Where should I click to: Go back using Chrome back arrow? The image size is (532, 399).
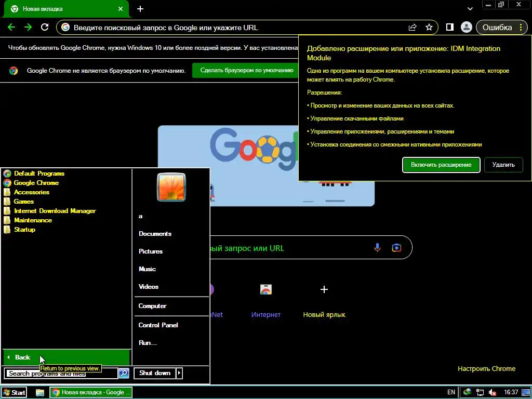[x=11, y=27]
